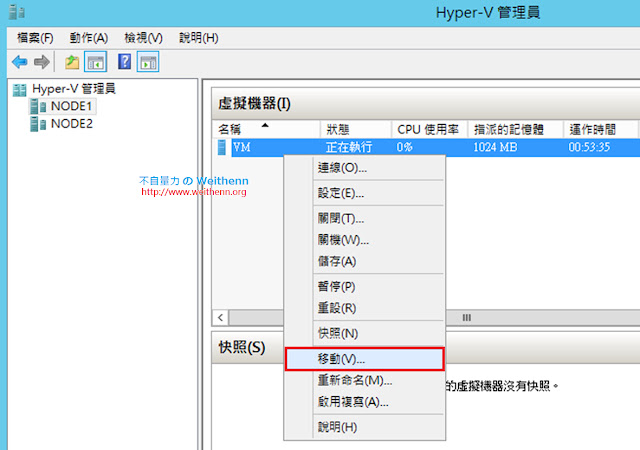Open the 動作(A) menu
The width and height of the screenshot is (640, 450).
point(89,38)
